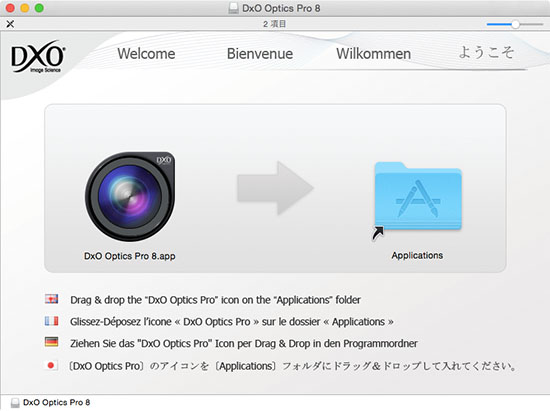Click the "Wilkommen" heading text
The height and width of the screenshot is (411, 550).
point(374,54)
